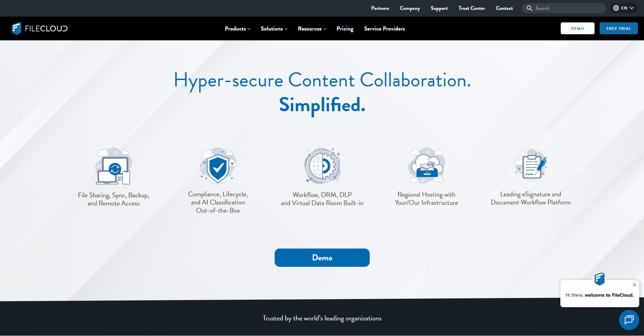The image size is (644, 336).
Task: Click the Regional Hosting cloud icon
Action: click(426, 166)
